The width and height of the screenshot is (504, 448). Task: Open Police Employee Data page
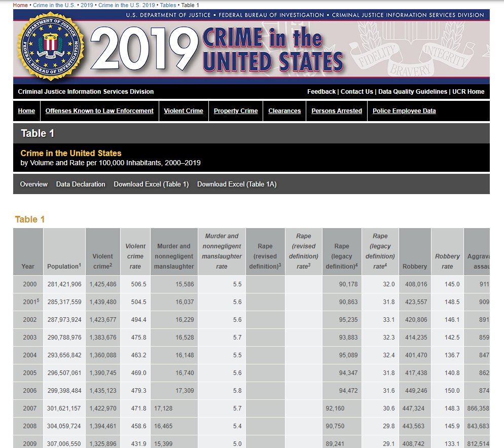click(404, 111)
